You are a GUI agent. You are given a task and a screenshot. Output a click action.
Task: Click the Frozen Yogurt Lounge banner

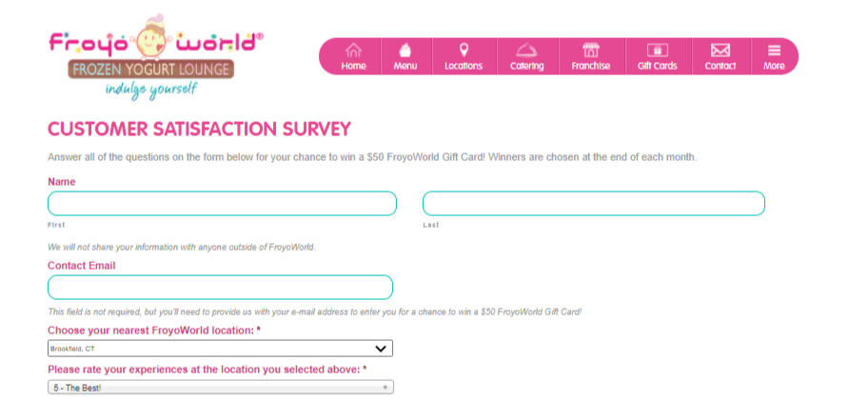pos(151,70)
